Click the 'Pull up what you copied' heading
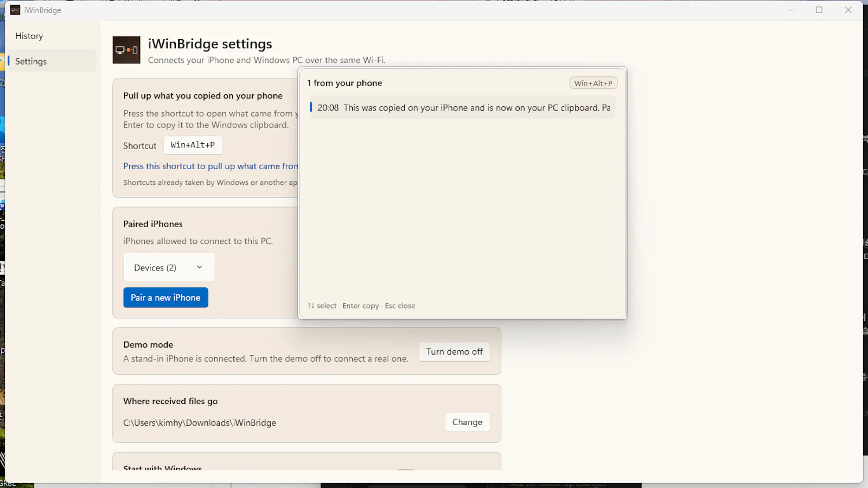The image size is (868, 488). click(x=203, y=95)
